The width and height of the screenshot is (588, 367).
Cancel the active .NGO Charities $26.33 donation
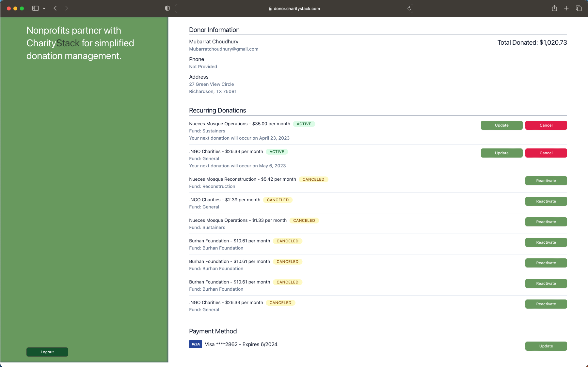pyautogui.click(x=546, y=153)
